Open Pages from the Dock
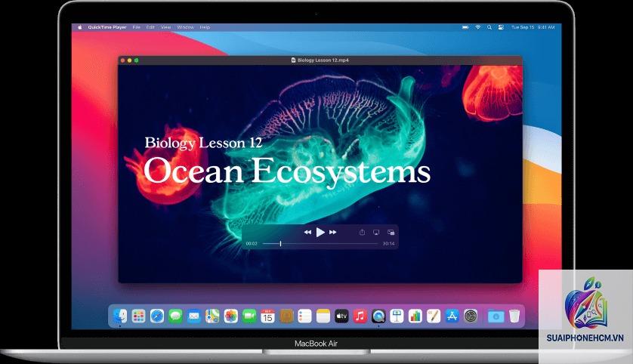 (x=434, y=316)
